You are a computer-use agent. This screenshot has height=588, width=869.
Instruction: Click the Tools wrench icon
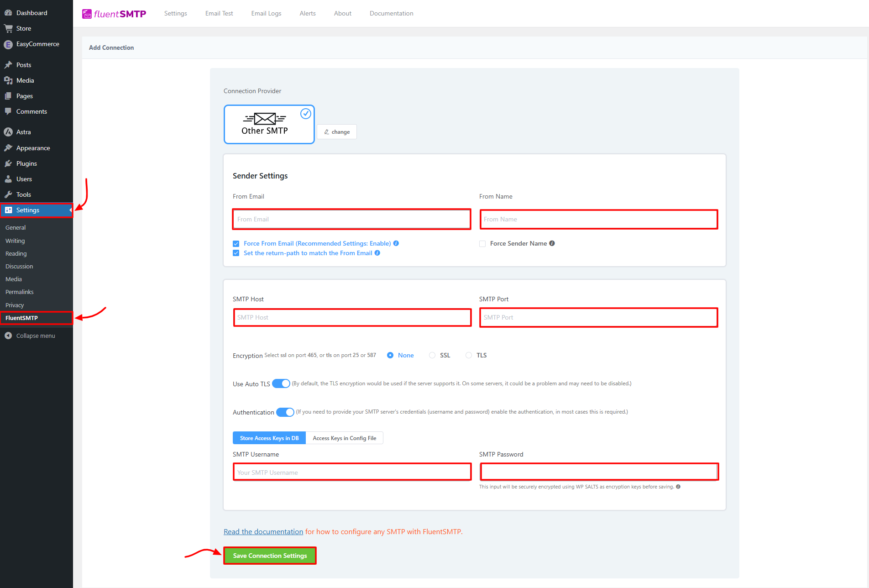tap(8, 194)
